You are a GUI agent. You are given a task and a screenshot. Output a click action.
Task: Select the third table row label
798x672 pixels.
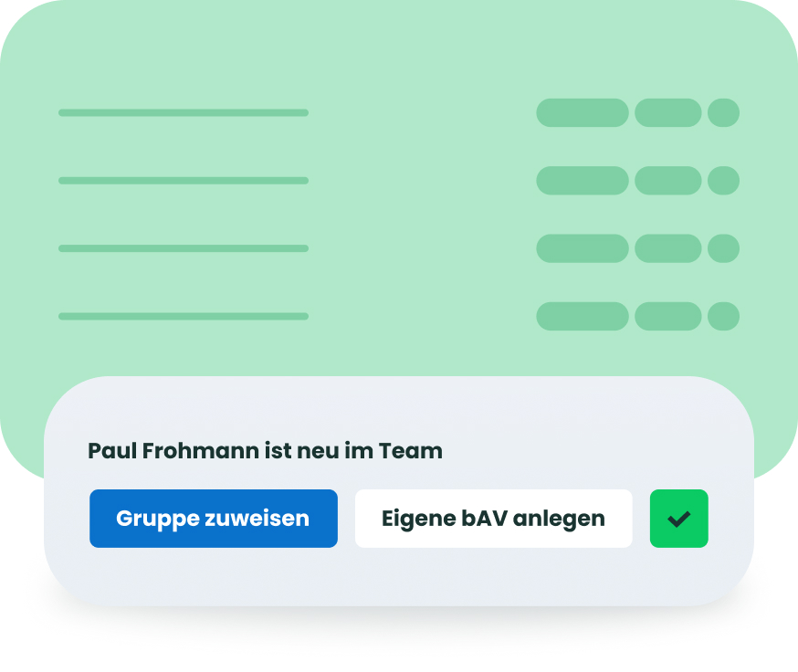183,248
